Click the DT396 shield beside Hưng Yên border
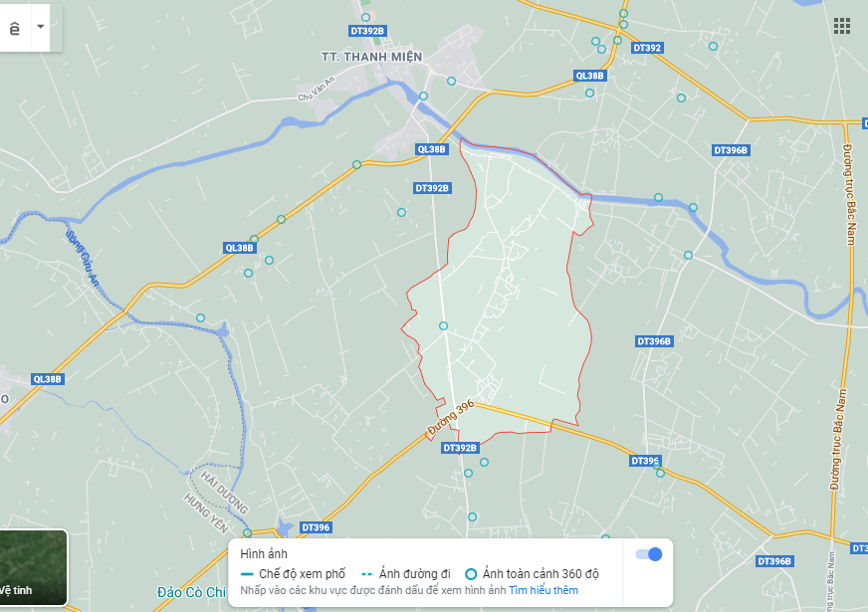The width and height of the screenshot is (868, 612). coord(316,527)
